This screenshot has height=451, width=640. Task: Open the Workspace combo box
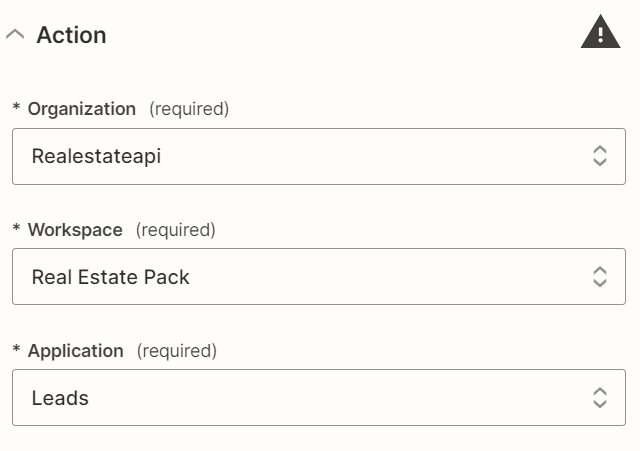pyautogui.click(x=319, y=276)
